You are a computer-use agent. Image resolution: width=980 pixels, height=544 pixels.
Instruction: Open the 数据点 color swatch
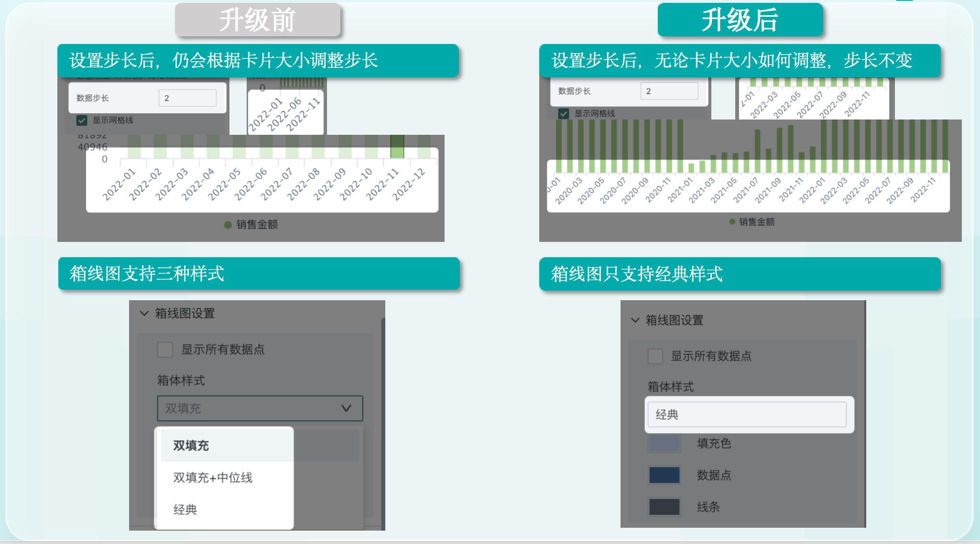tap(664, 475)
